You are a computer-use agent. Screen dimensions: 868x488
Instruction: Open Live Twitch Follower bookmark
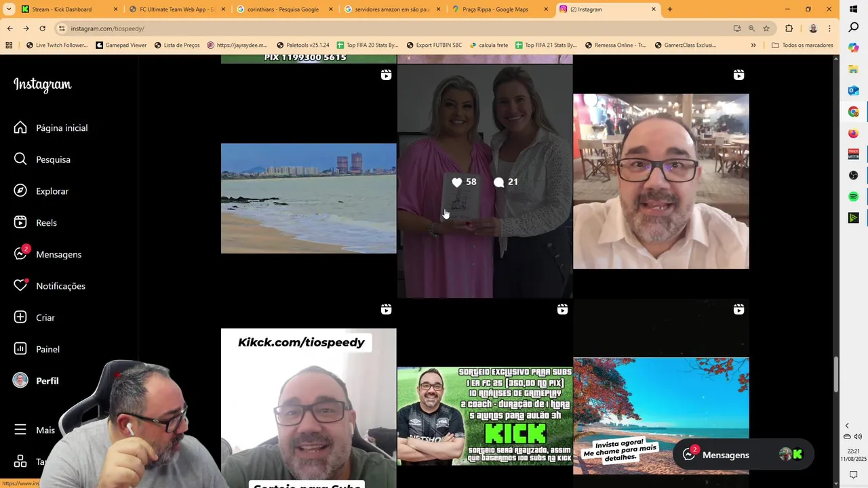tap(57, 45)
